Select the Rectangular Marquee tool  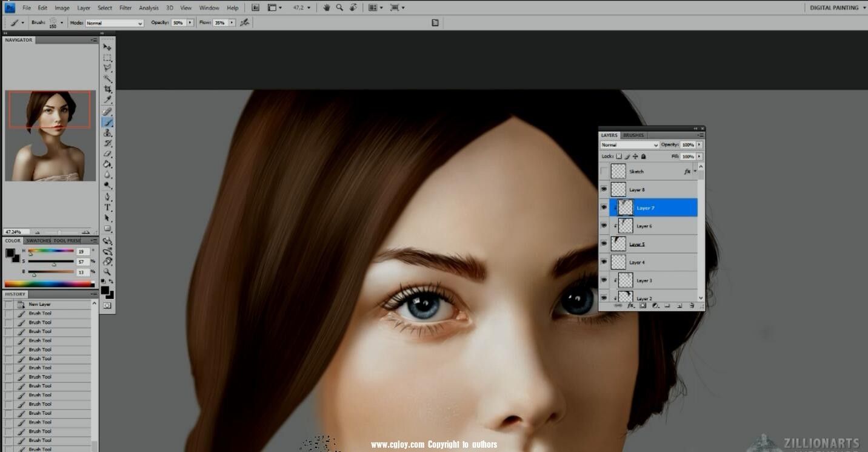pyautogui.click(x=107, y=58)
